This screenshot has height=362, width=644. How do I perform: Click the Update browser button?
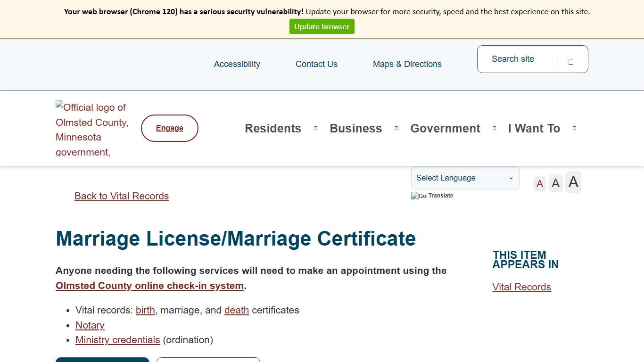322,26
